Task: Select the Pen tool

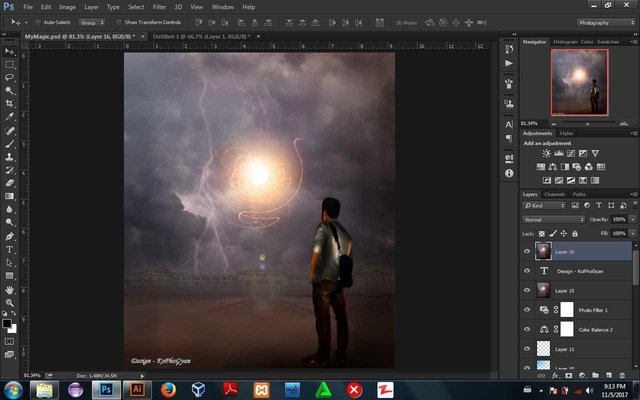Action: click(10, 236)
